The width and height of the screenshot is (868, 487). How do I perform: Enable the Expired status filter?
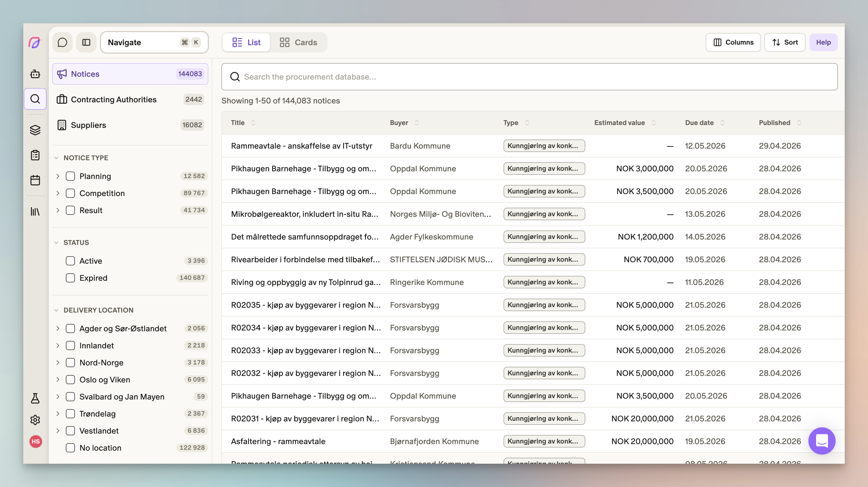point(70,278)
